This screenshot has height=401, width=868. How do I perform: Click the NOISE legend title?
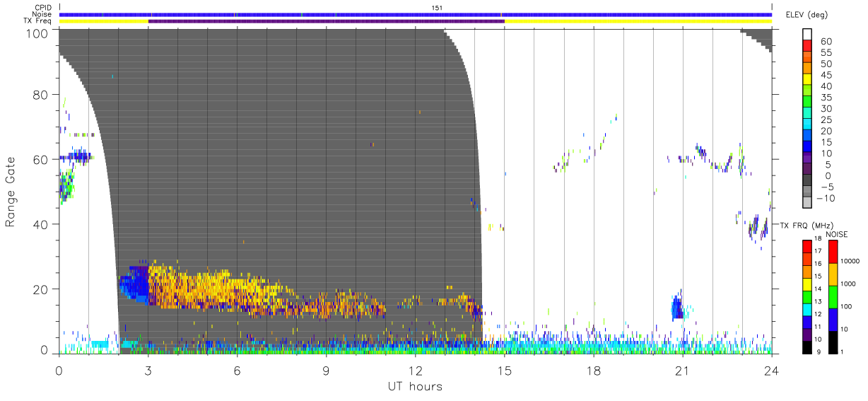click(x=837, y=234)
